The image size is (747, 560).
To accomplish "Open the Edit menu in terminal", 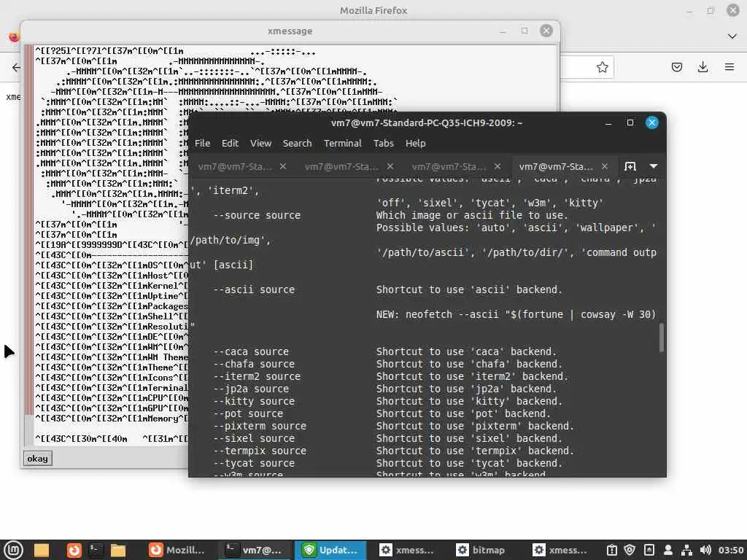I will pos(230,144).
